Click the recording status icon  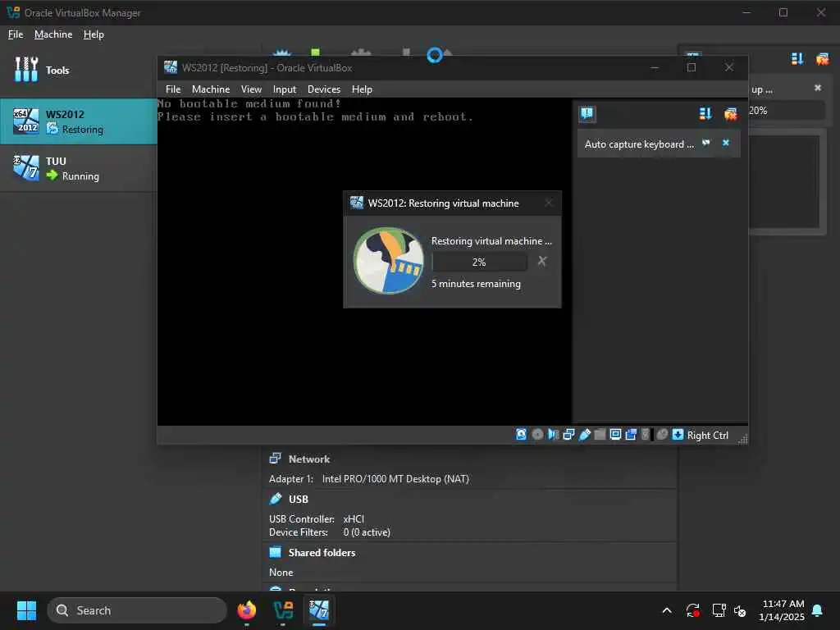631,435
